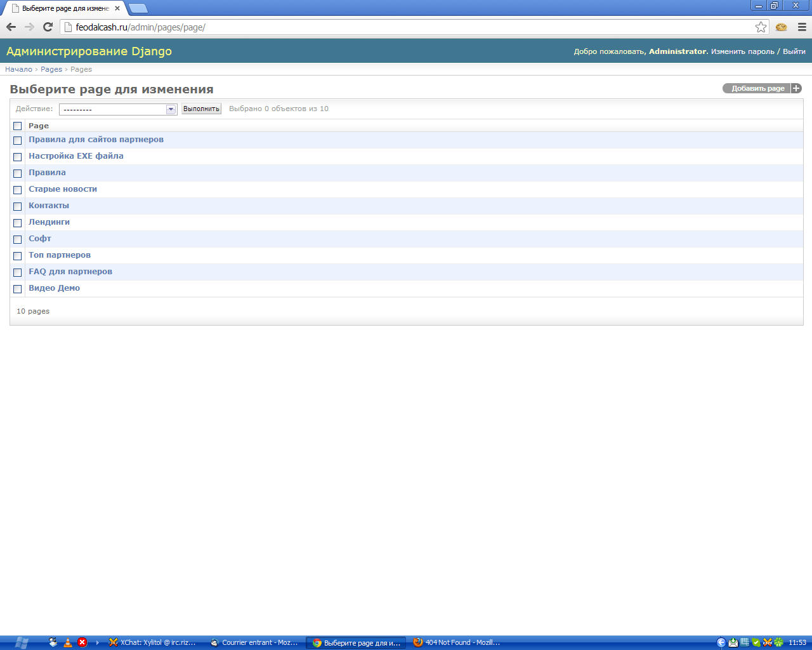
Task: Click the browser forward arrow
Action: tap(29, 27)
